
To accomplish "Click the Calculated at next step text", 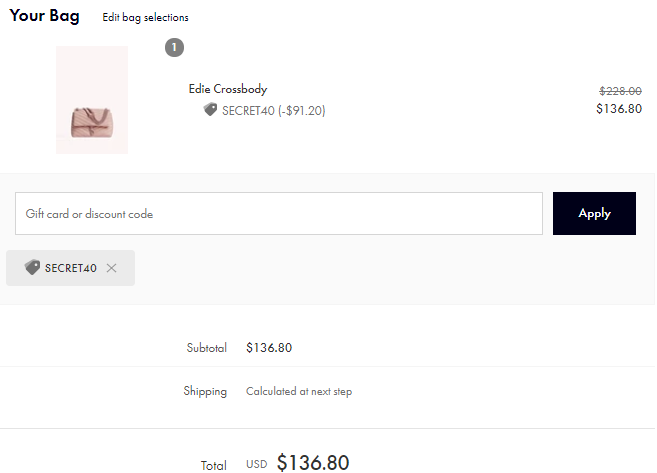I will 299,391.
